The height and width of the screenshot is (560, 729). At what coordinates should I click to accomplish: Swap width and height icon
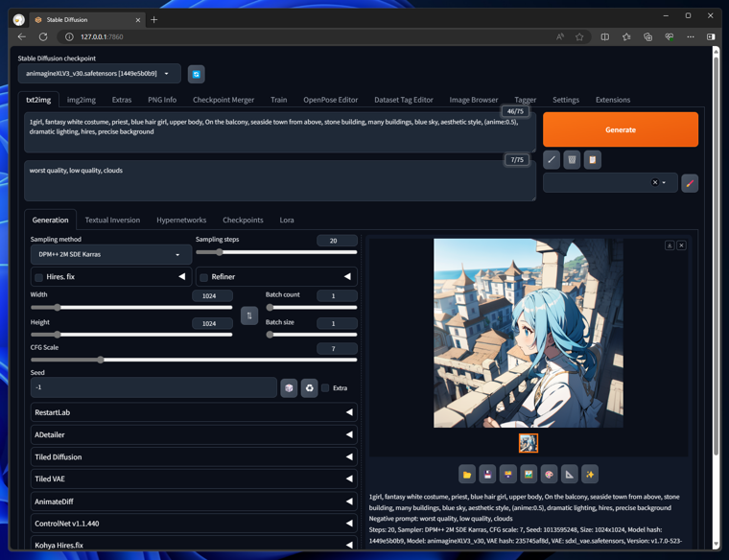pos(249,316)
